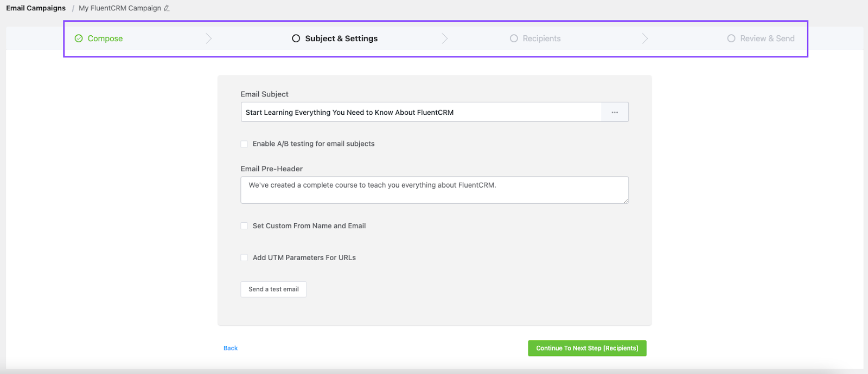Click the My FluentCRM Campaign title
This screenshot has height=374, width=868.
click(120, 8)
